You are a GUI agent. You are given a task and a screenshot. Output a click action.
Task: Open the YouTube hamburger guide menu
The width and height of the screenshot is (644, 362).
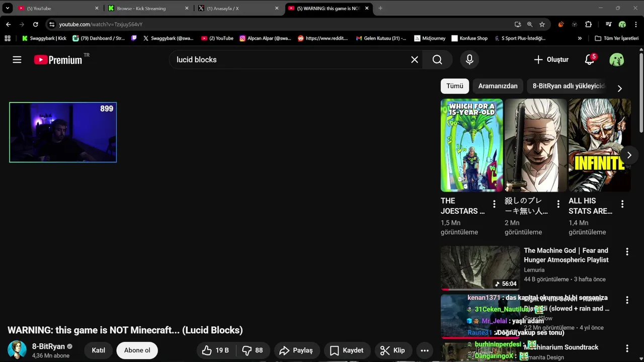click(17, 60)
